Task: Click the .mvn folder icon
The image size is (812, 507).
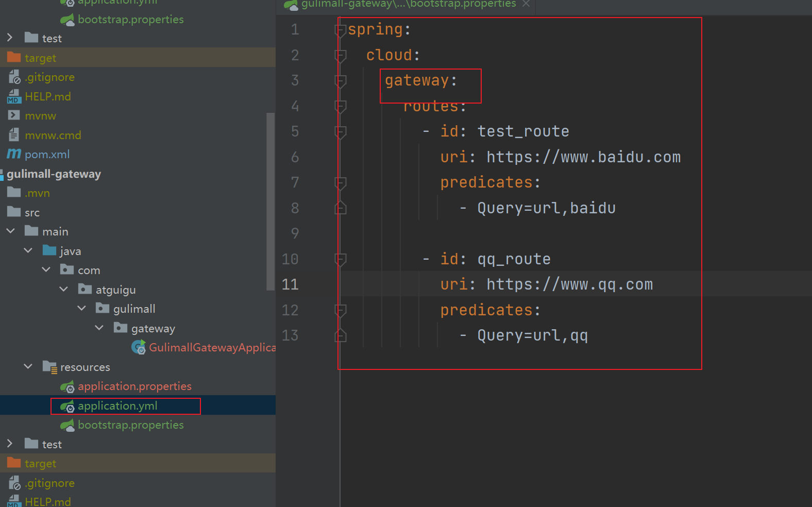Action: point(14,193)
